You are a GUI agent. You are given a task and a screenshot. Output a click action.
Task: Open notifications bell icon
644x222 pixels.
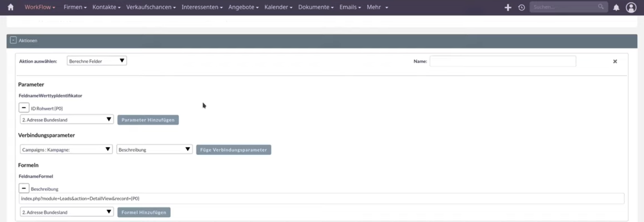pos(617,7)
